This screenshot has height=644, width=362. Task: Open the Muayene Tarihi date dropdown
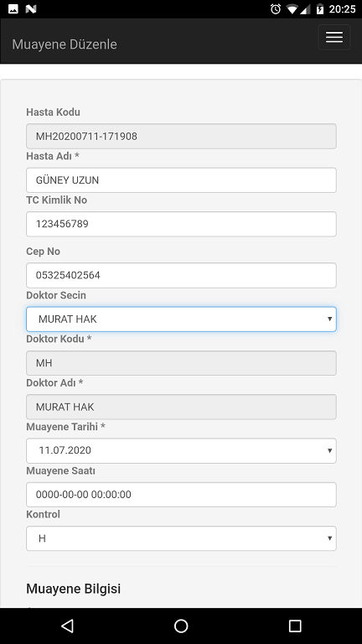click(181, 450)
